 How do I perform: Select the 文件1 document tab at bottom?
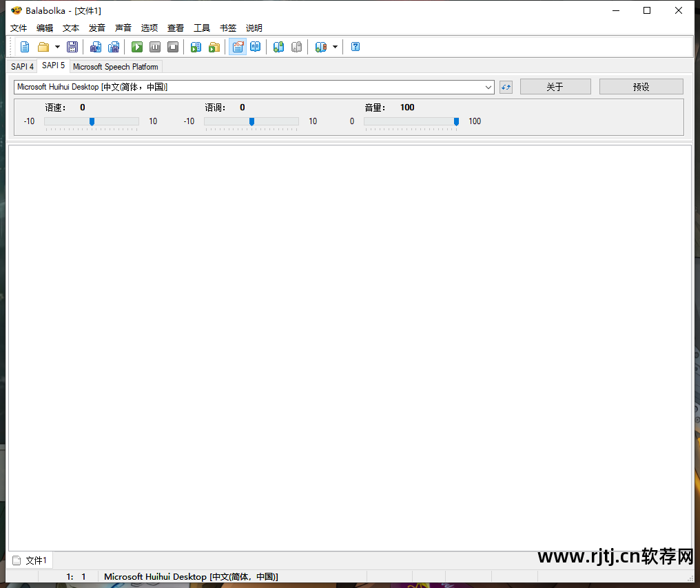click(30, 560)
